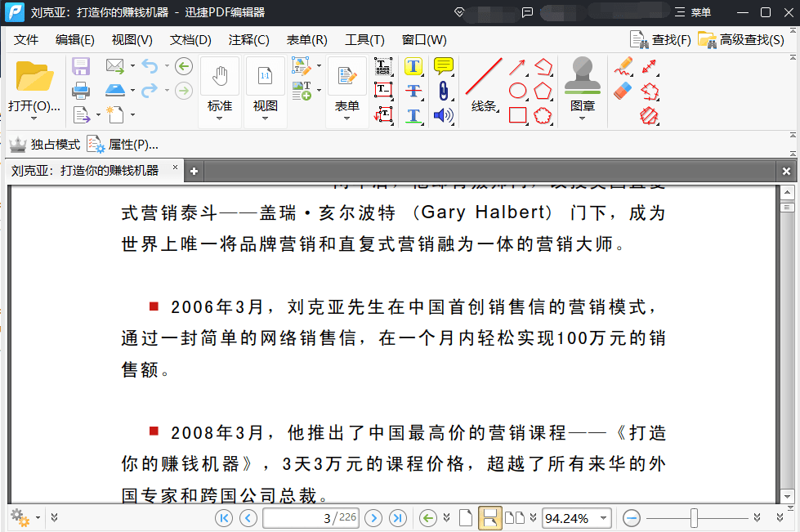
Task: Select the red Arrow drawing tool
Action: pos(517,67)
